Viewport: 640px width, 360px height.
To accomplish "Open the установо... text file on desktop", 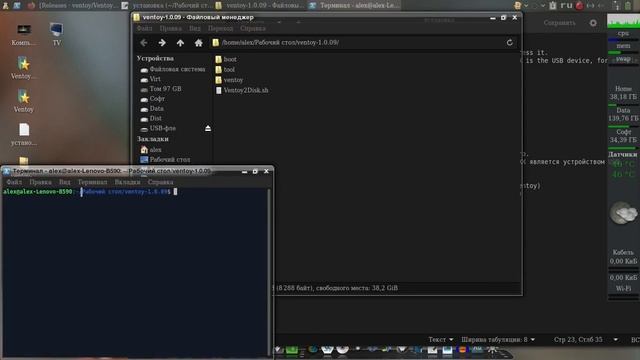I will pos(23,135).
